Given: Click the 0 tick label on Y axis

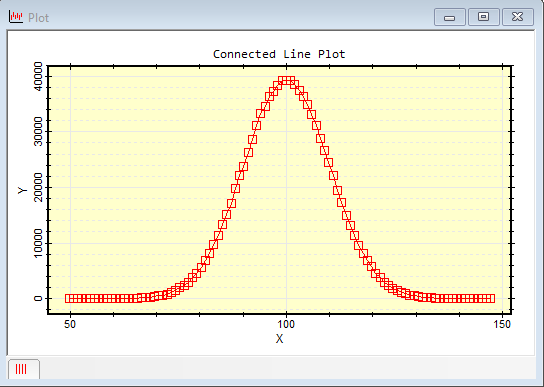Looking at the screenshot, I should pos(38,298).
